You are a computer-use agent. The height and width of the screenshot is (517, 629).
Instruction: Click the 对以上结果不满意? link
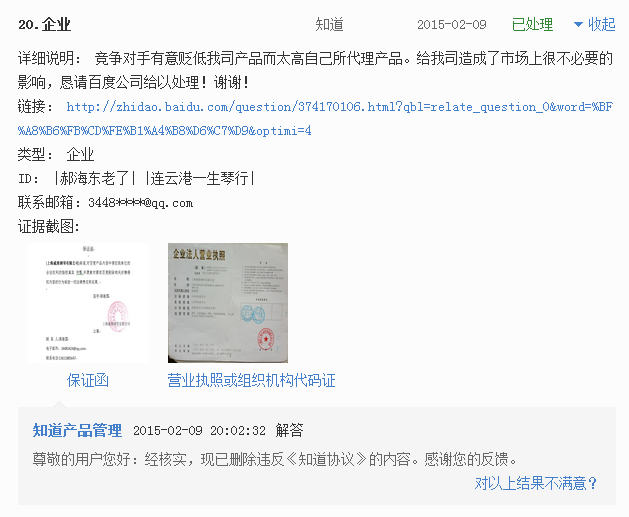coord(536,483)
